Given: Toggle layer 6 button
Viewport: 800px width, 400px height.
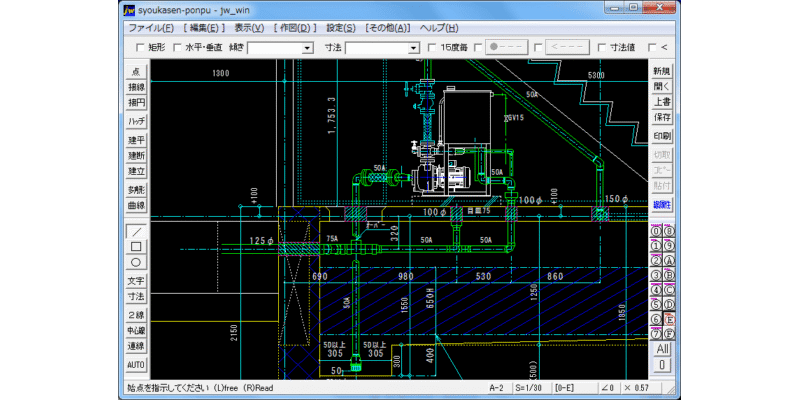Looking at the screenshot, I should [x=656, y=319].
